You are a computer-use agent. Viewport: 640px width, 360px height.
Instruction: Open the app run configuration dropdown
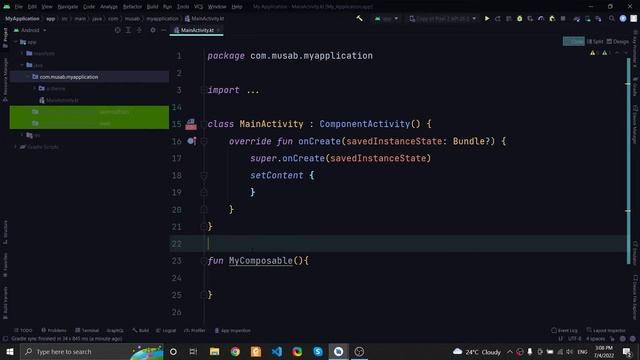(x=386, y=18)
